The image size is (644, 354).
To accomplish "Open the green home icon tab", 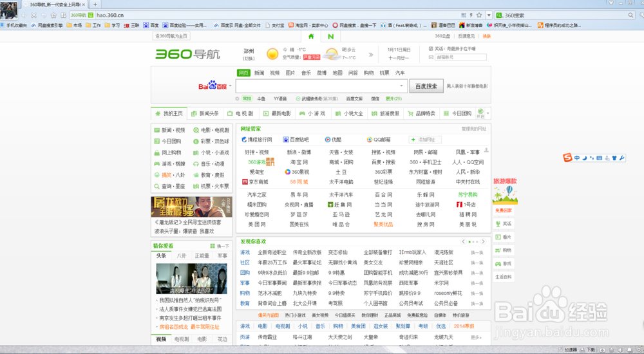I will pyautogui.click(x=311, y=36).
